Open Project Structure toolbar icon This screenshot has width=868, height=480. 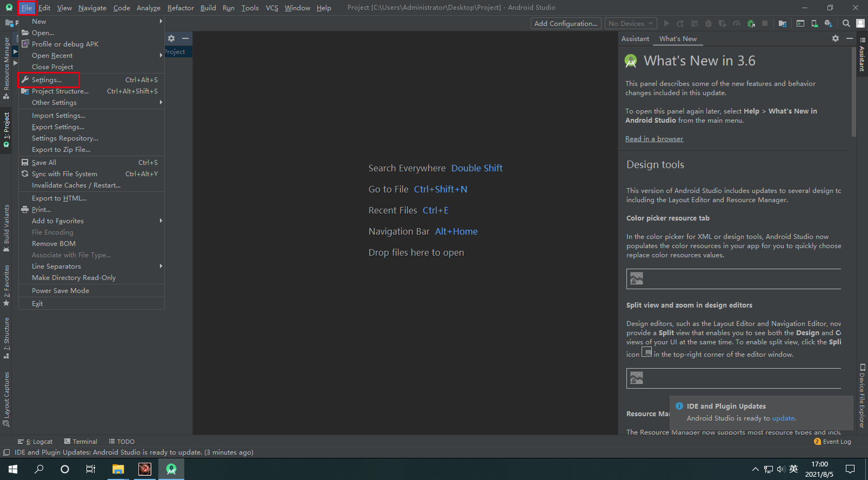coord(783,23)
